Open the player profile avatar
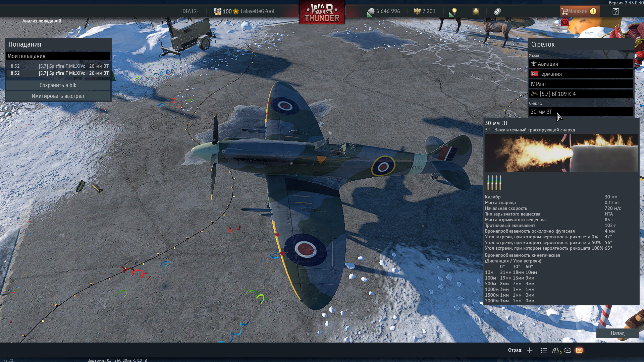Viewport: 644px width, 362px height. (x=218, y=11)
